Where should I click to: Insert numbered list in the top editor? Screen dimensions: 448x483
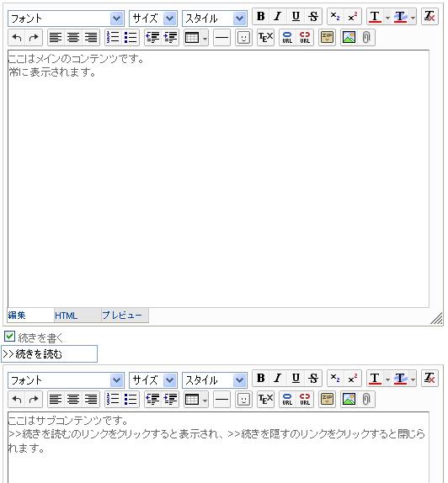tap(113, 38)
